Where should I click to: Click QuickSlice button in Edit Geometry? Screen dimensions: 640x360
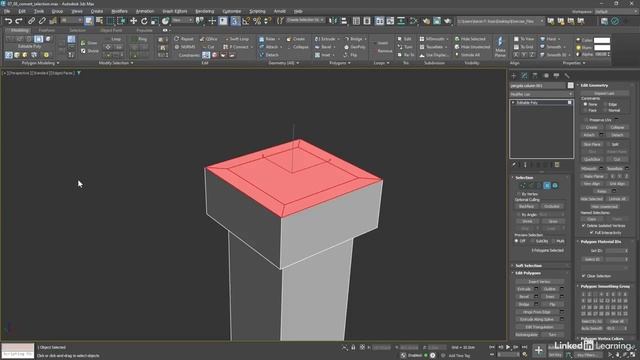[x=591, y=159]
